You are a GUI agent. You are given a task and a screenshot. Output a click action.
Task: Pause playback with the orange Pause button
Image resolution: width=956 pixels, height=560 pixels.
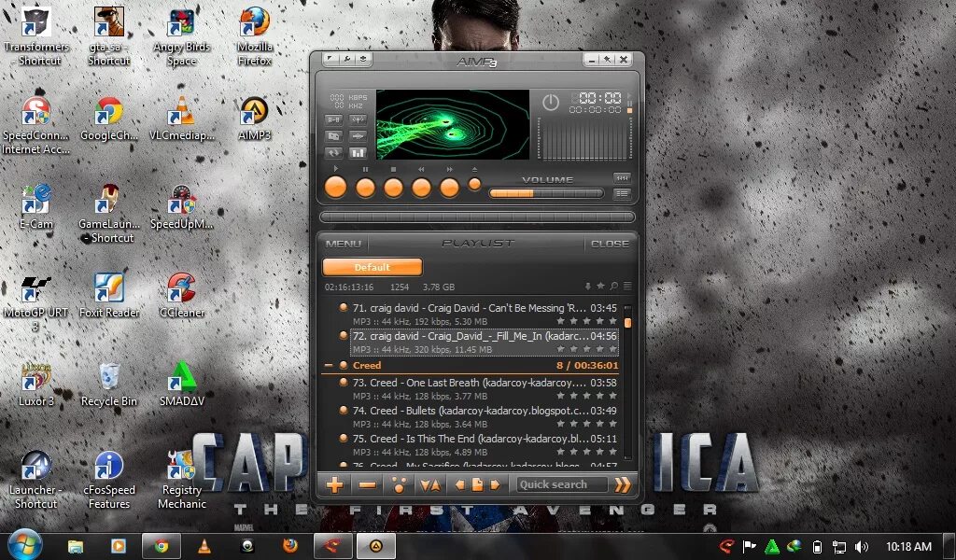pos(365,187)
